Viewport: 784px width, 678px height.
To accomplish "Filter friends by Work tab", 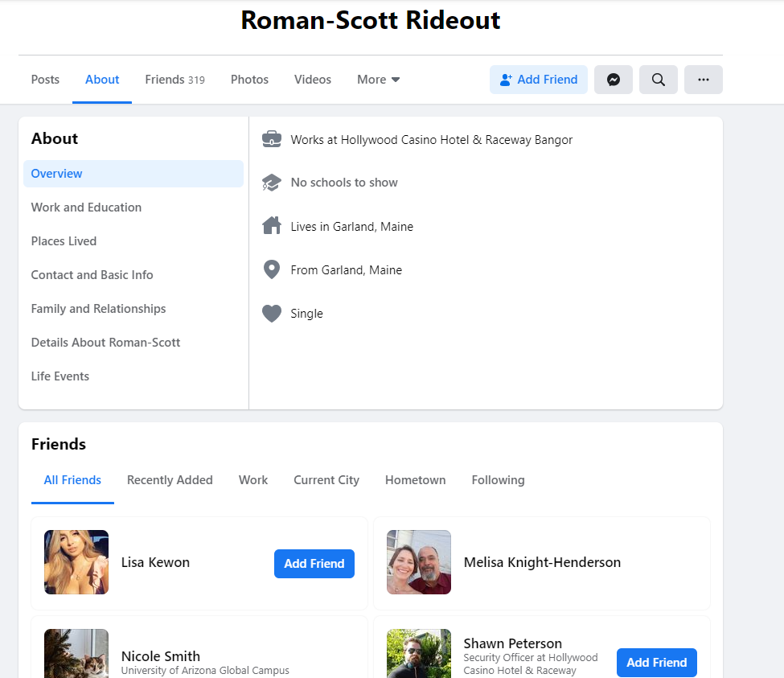I will click(x=253, y=480).
